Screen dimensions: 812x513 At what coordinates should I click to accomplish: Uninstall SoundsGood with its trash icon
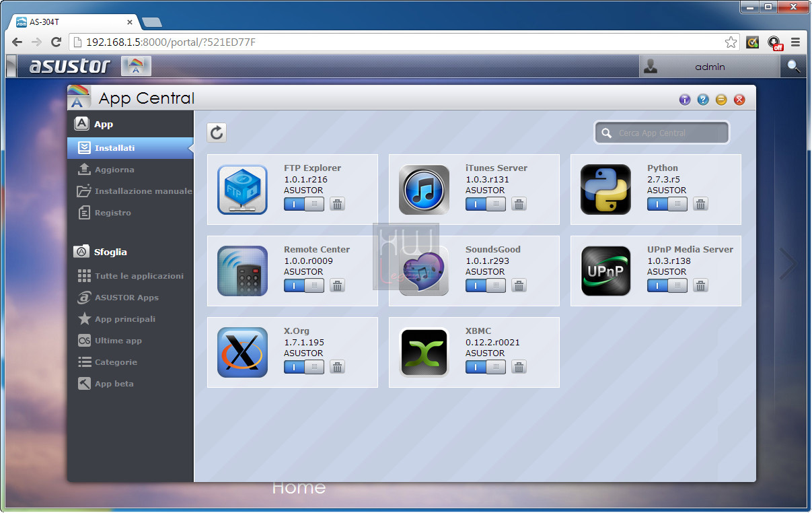519,285
